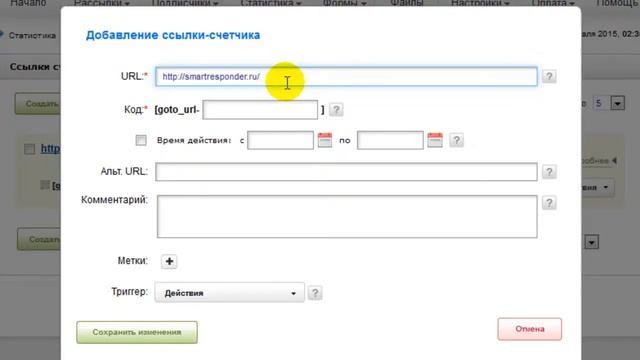Click the help icon for Время действия

click(456, 140)
